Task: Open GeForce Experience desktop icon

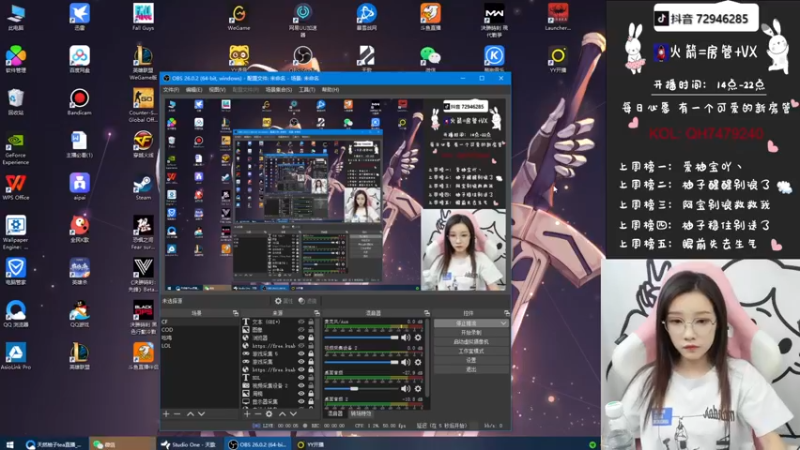Action: pos(16,148)
